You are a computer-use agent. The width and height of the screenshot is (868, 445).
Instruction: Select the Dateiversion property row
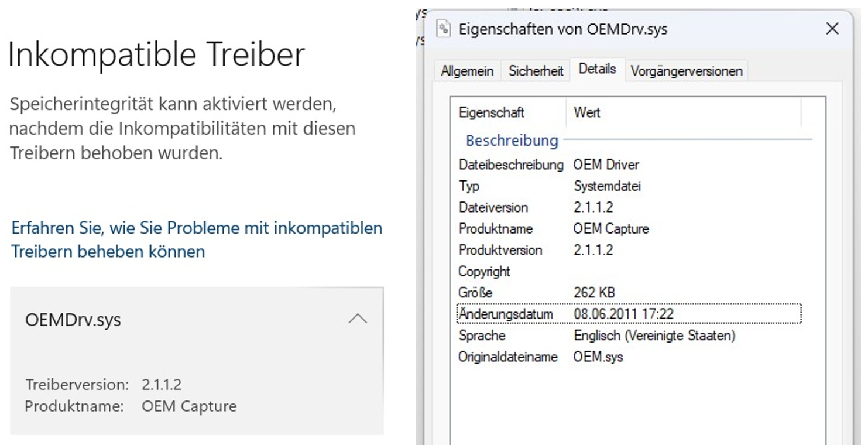629,207
